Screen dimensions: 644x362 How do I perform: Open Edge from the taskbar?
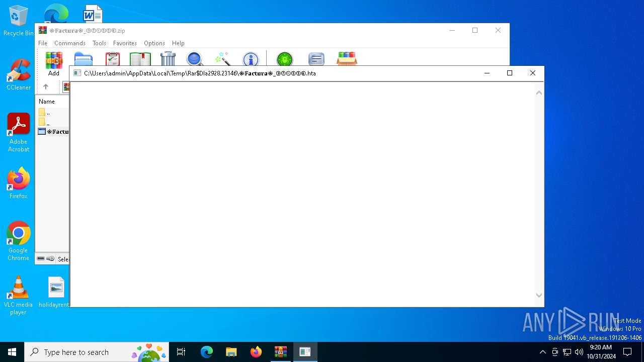coord(207,352)
